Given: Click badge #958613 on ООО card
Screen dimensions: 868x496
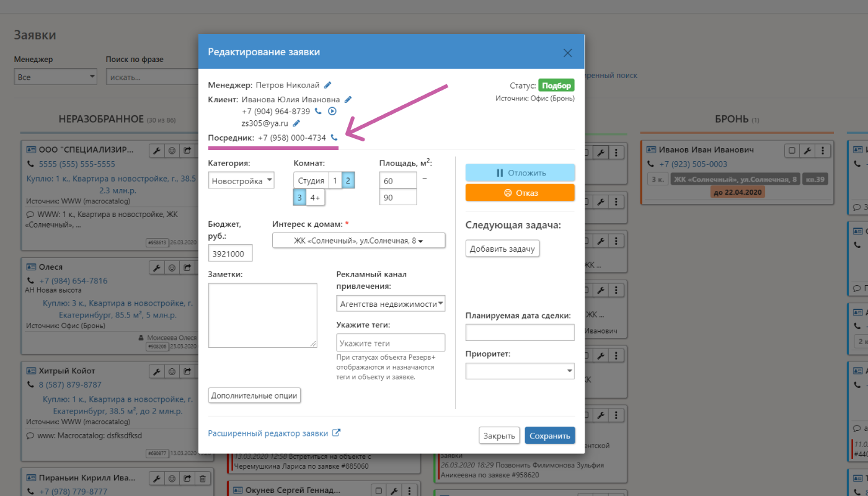Looking at the screenshot, I should tap(156, 242).
